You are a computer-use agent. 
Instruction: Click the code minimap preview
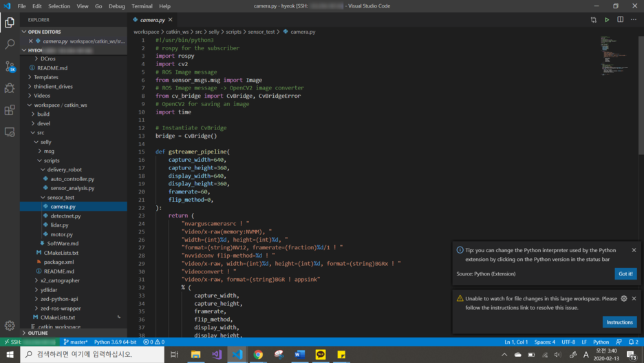(614, 56)
